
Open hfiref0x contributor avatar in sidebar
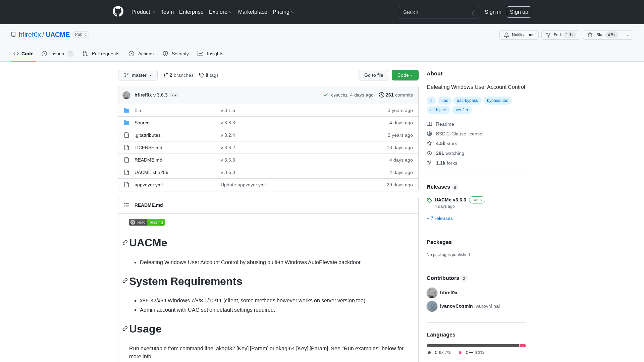[432, 293]
